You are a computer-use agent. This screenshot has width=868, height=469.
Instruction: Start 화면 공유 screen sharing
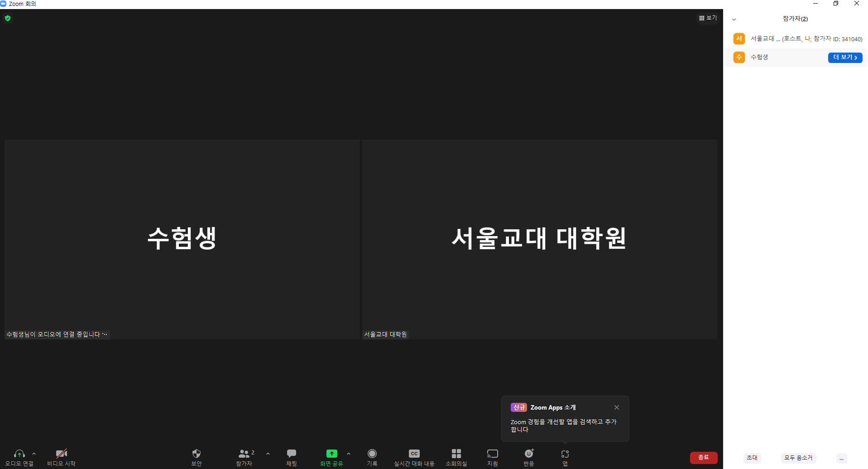pyautogui.click(x=331, y=457)
